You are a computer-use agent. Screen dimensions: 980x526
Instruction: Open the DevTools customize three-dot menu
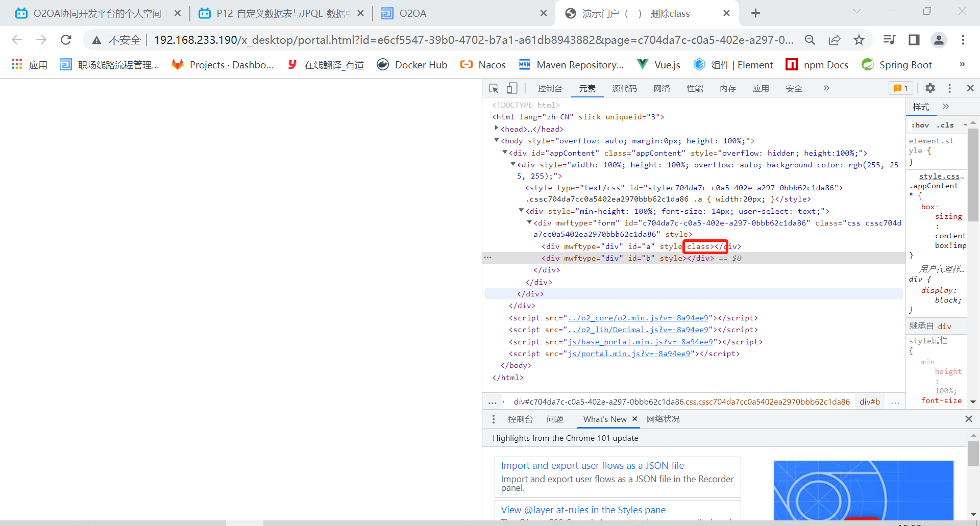949,88
